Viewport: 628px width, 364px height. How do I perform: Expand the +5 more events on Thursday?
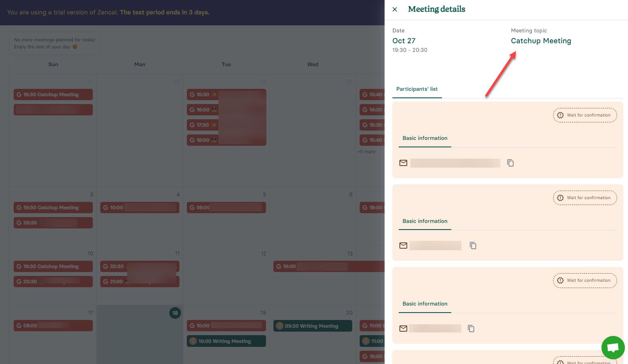coord(366,151)
